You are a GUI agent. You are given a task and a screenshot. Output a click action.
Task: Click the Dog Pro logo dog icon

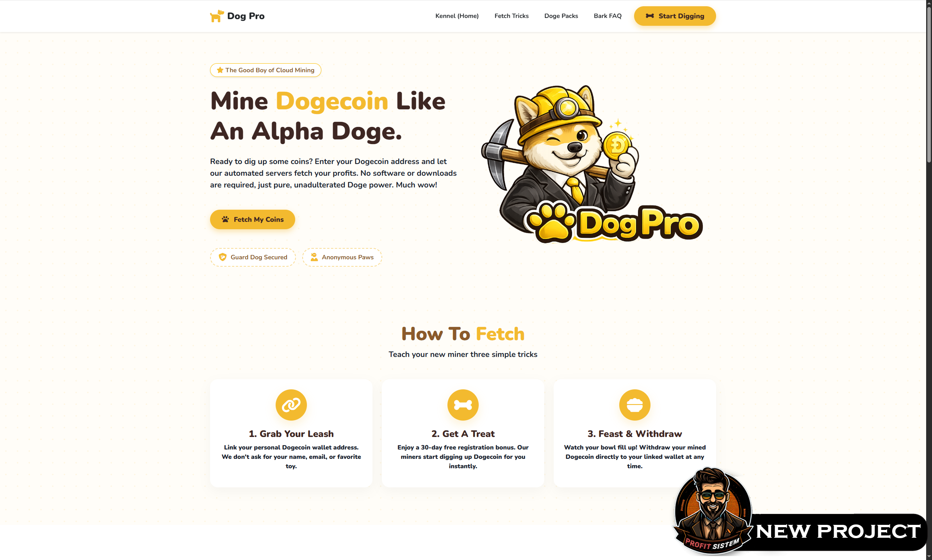tap(217, 16)
